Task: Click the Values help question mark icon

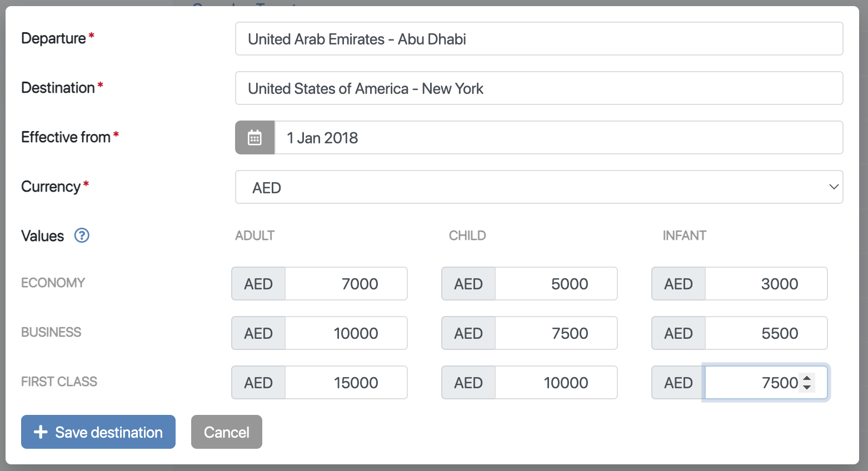Action: pyautogui.click(x=82, y=235)
